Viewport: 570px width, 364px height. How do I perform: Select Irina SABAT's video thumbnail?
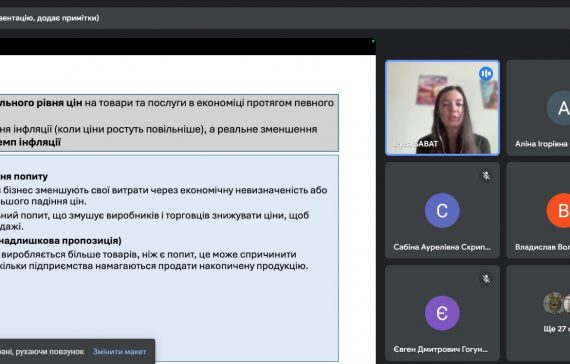tap(442, 108)
